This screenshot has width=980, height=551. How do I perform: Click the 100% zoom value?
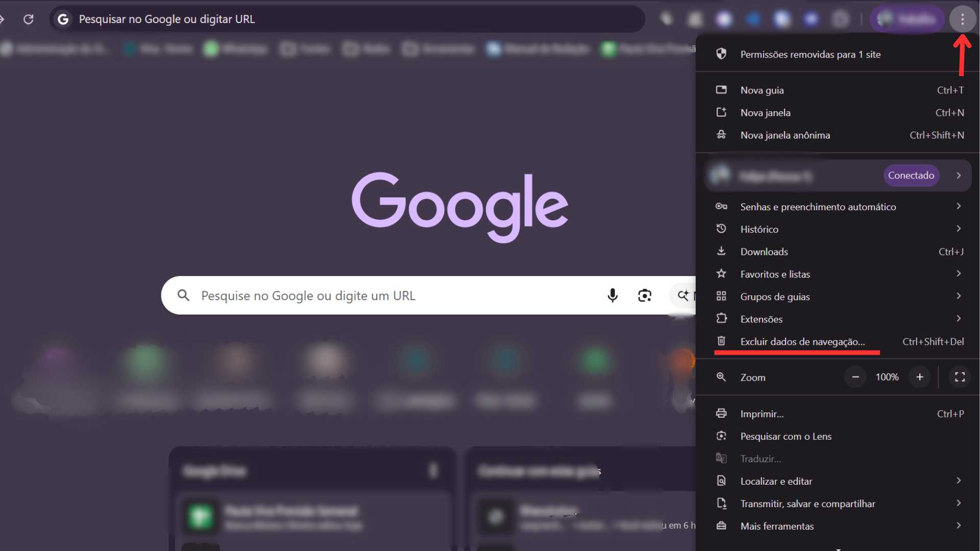(x=887, y=377)
